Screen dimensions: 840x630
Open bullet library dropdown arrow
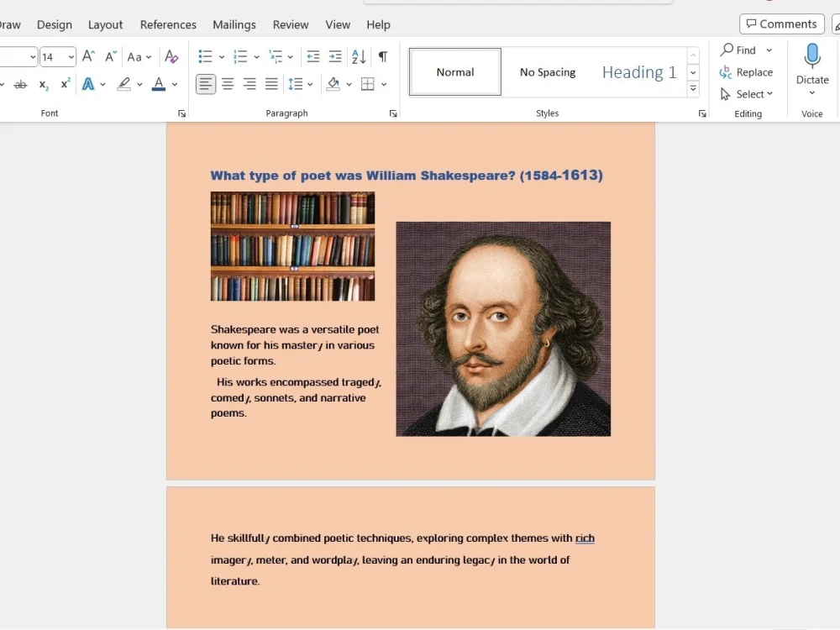[221, 57]
